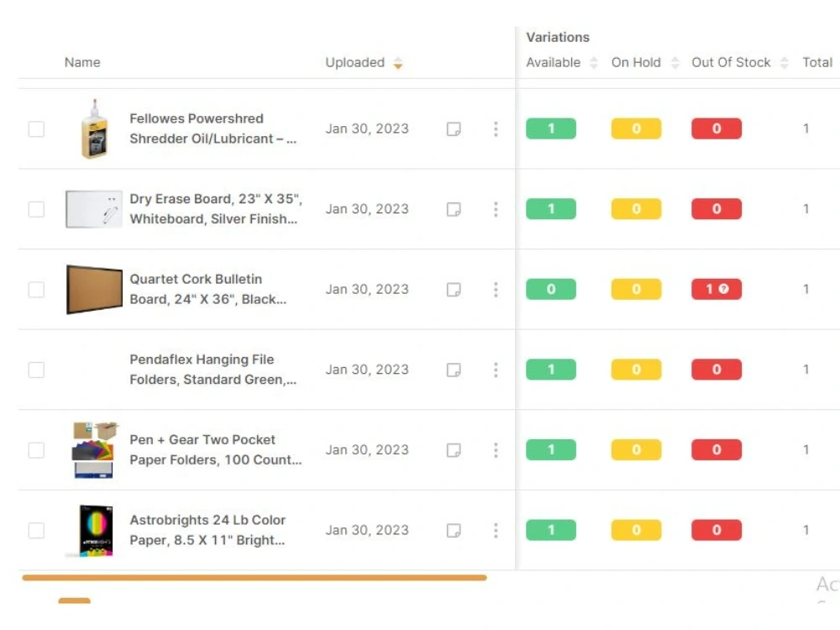Screen dimensions: 840x630
Task: Open Dry Erase Board product name
Action: [216, 209]
